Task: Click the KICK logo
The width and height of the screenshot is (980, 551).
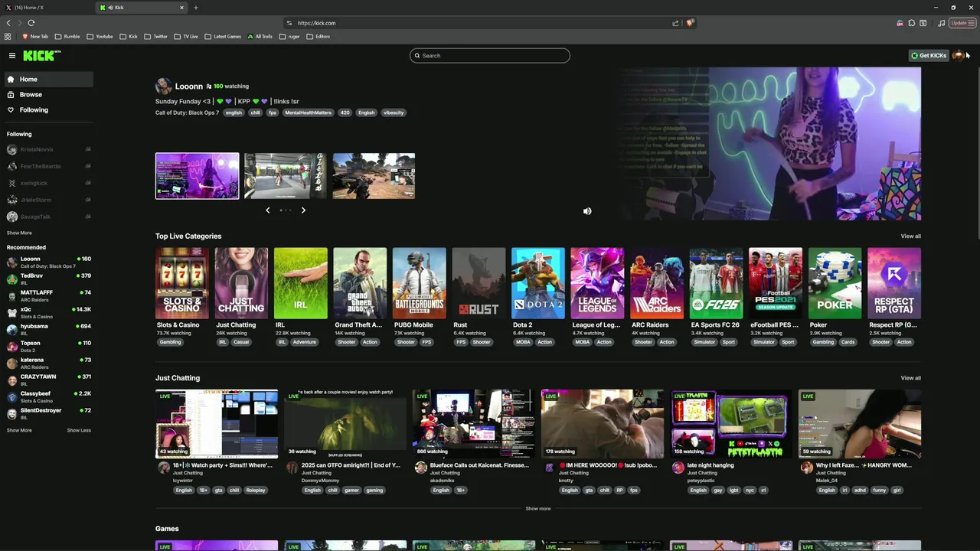Action: click(x=41, y=55)
